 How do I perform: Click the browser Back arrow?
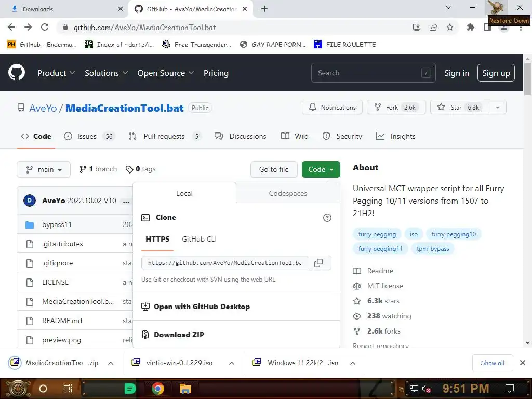pos(11,28)
